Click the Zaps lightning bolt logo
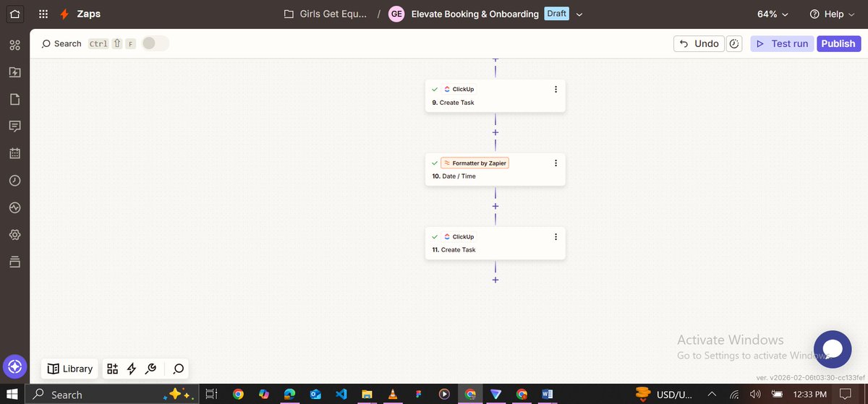Image resolution: width=868 pixels, height=404 pixels. tap(64, 14)
